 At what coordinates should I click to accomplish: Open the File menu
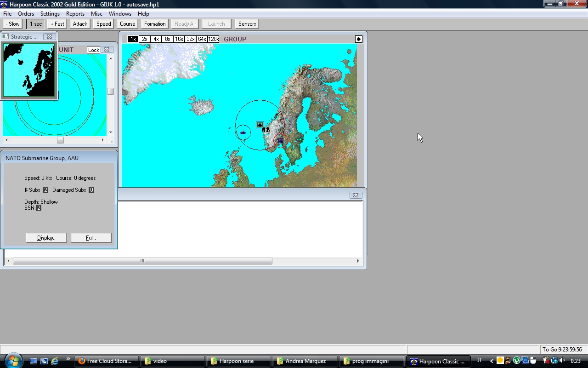click(7, 14)
